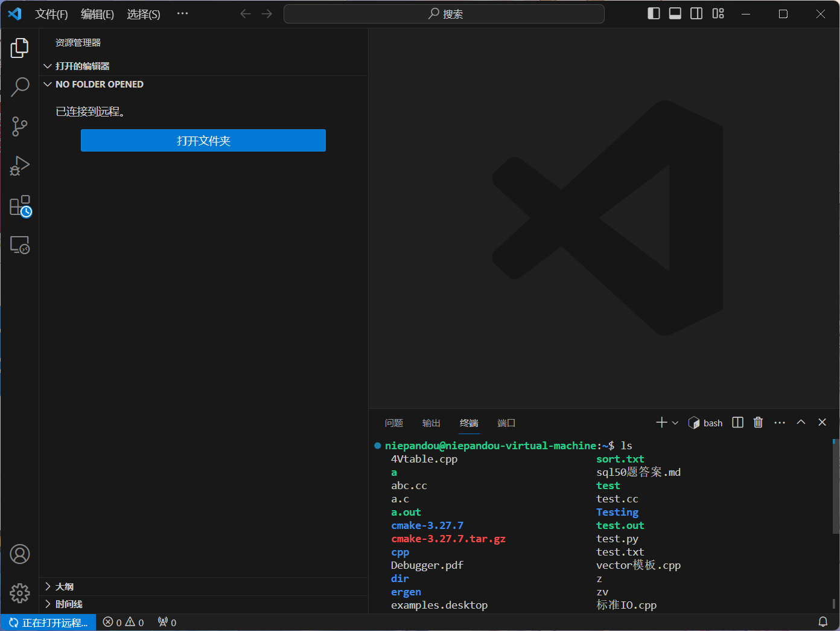Open forwarded ports status item
Viewport: 840px width, 631px height.
coord(167,623)
